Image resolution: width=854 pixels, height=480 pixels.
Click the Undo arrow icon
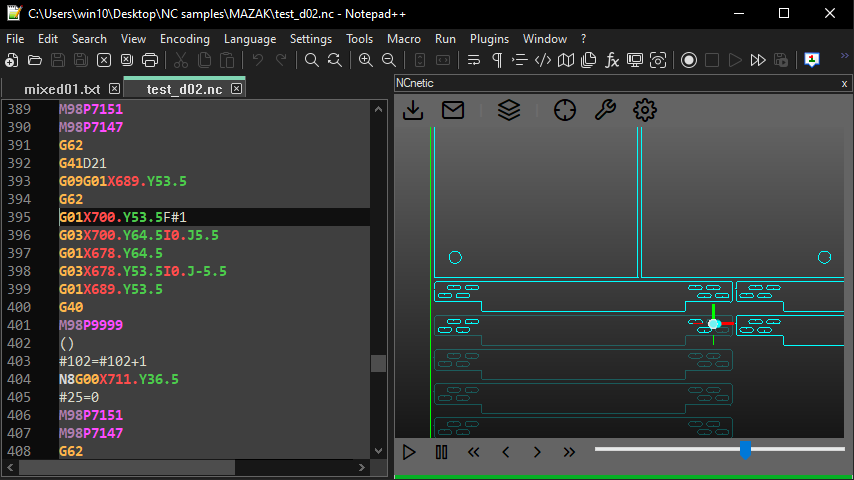[258, 60]
